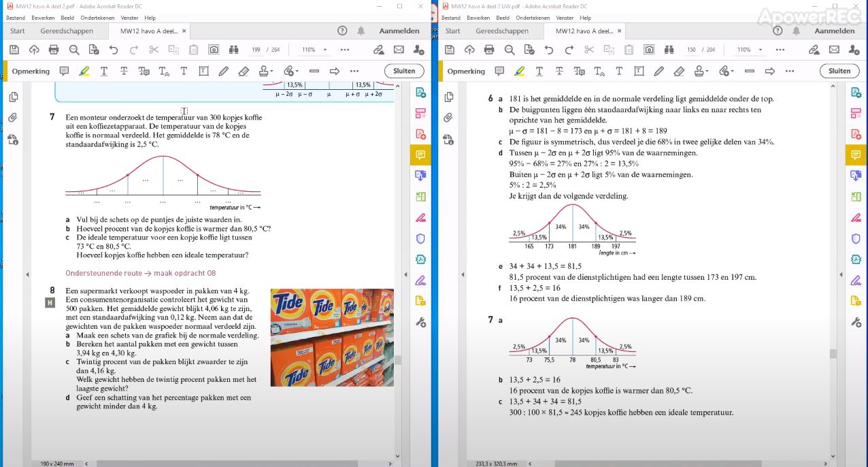Open zoom level dropdown in left window

tap(325, 50)
